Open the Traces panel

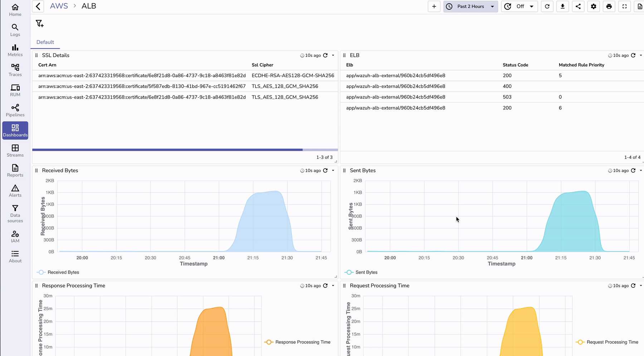click(x=15, y=70)
